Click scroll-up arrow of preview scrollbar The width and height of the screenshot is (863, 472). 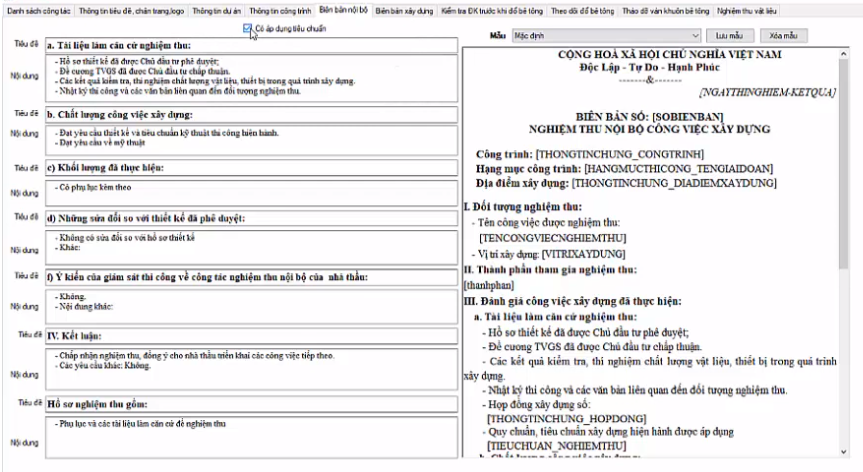coord(843,53)
